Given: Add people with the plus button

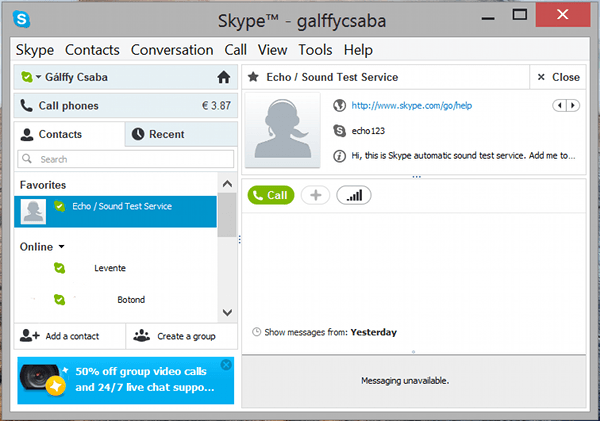Looking at the screenshot, I should point(315,195).
